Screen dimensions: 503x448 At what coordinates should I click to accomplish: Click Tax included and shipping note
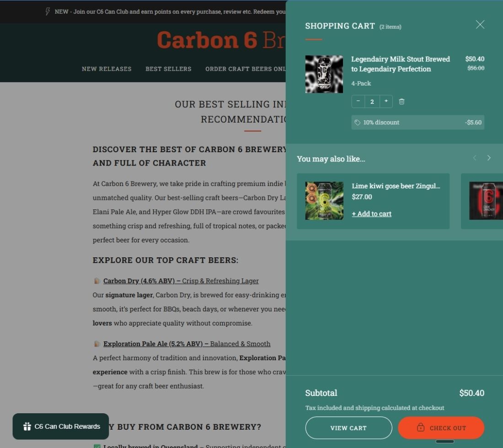click(x=375, y=408)
